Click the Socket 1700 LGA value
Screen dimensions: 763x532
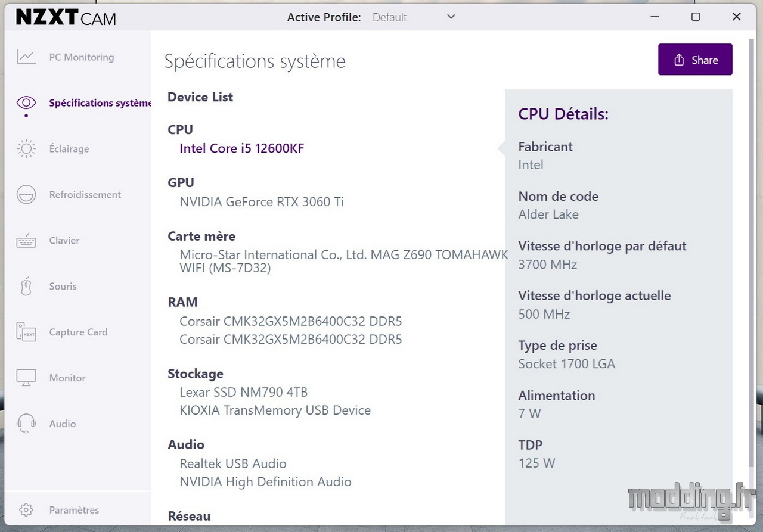click(x=567, y=364)
